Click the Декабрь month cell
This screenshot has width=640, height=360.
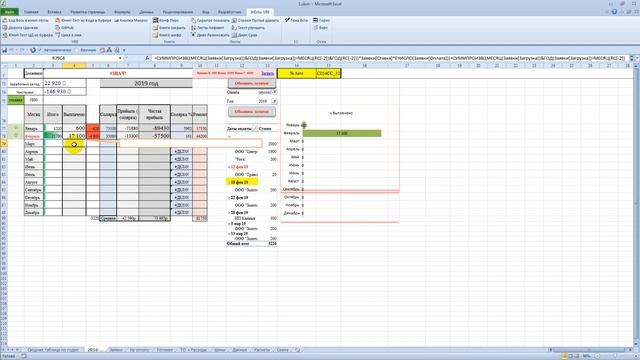click(x=33, y=212)
